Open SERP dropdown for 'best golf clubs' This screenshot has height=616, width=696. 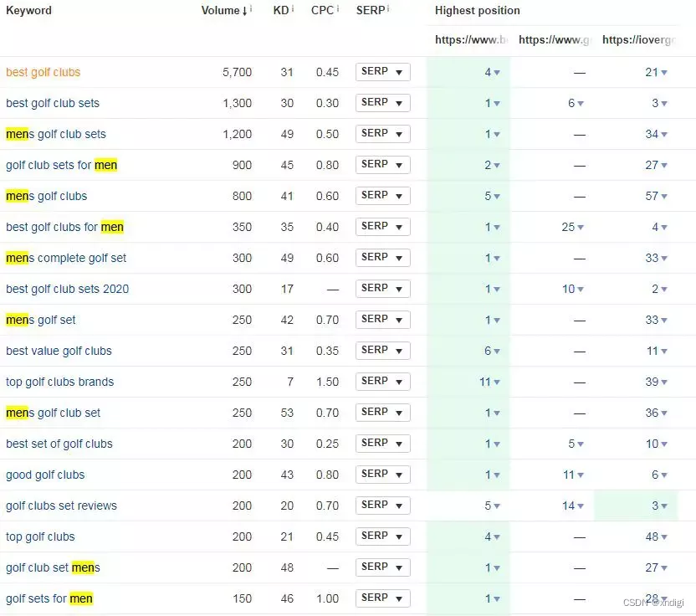383,72
